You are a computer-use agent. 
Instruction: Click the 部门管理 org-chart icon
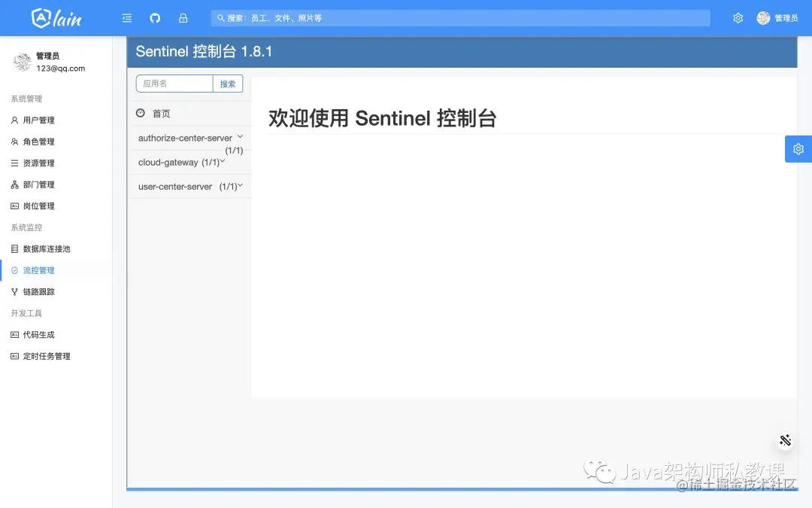(14, 184)
